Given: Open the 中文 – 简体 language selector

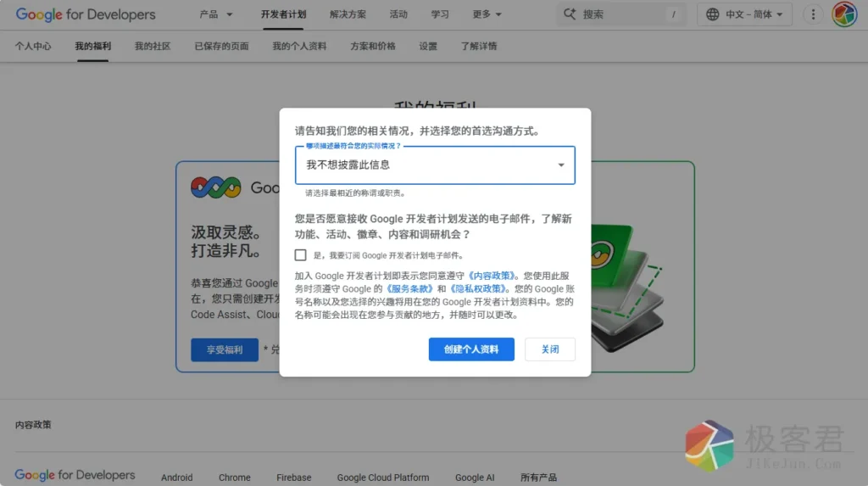Looking at the screenshot, I should click(x=746, y=14).
